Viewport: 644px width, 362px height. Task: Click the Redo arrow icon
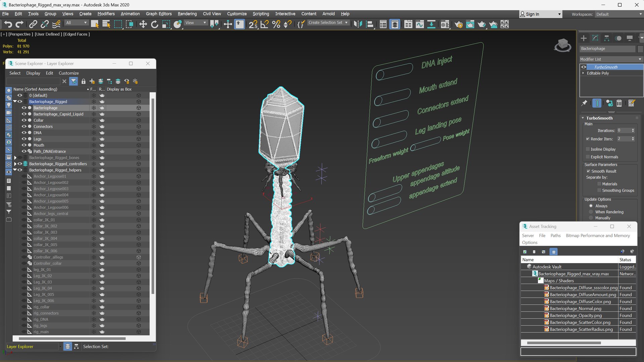point(19,24)
